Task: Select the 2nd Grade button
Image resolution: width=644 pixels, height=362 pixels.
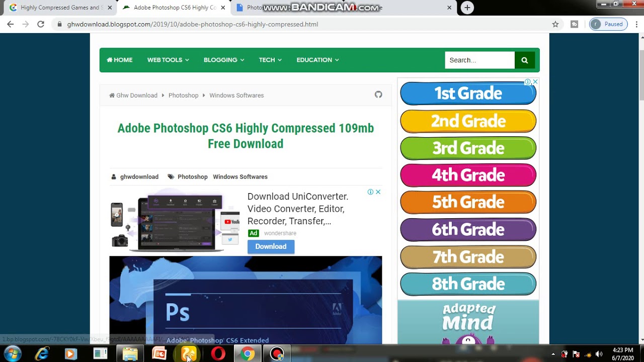Action: tap(468, 121)
